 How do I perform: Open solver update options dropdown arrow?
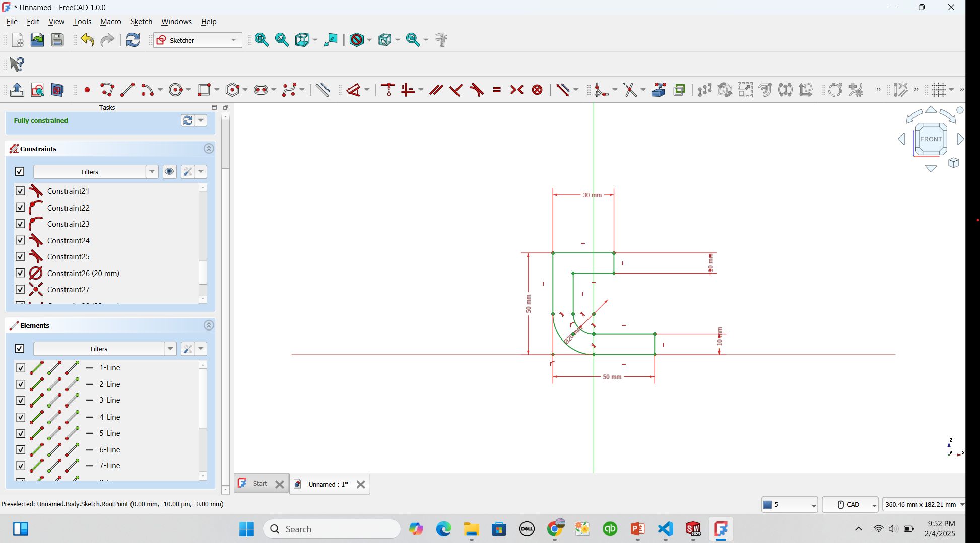tap(201, 120)
